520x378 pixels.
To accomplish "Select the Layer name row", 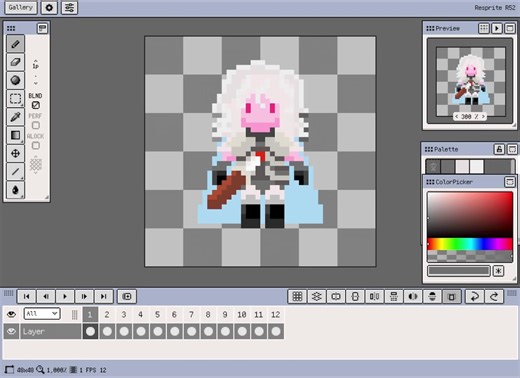I will tap(51, 331).
